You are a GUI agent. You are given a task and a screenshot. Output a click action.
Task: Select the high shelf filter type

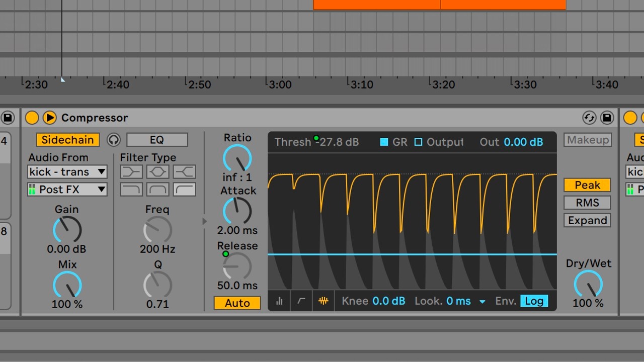[x=184, y=172]
